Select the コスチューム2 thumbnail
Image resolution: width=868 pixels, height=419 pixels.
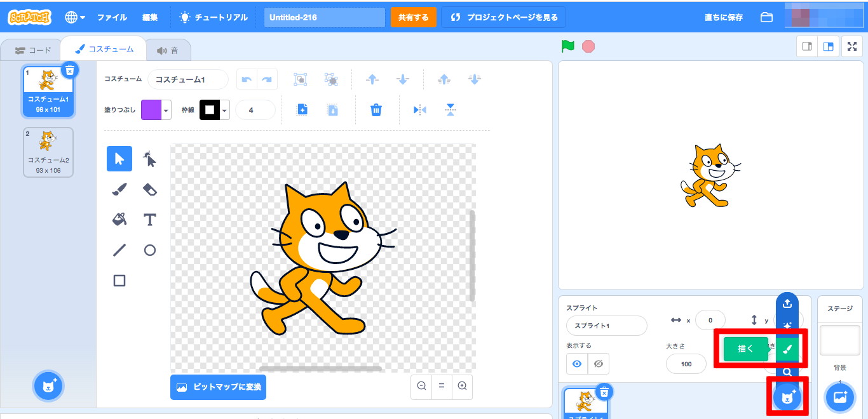48,152
